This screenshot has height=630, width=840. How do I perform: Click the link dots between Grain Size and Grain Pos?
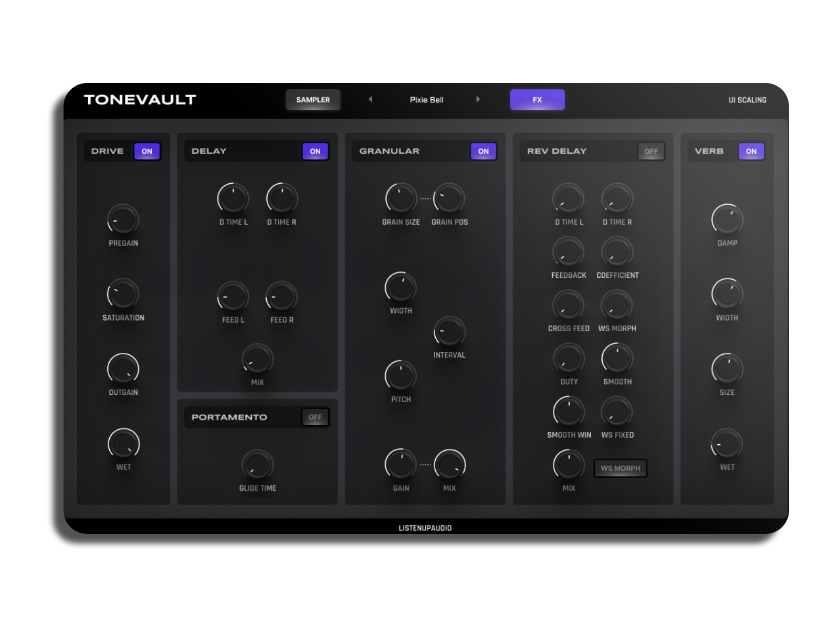(425, 198)
